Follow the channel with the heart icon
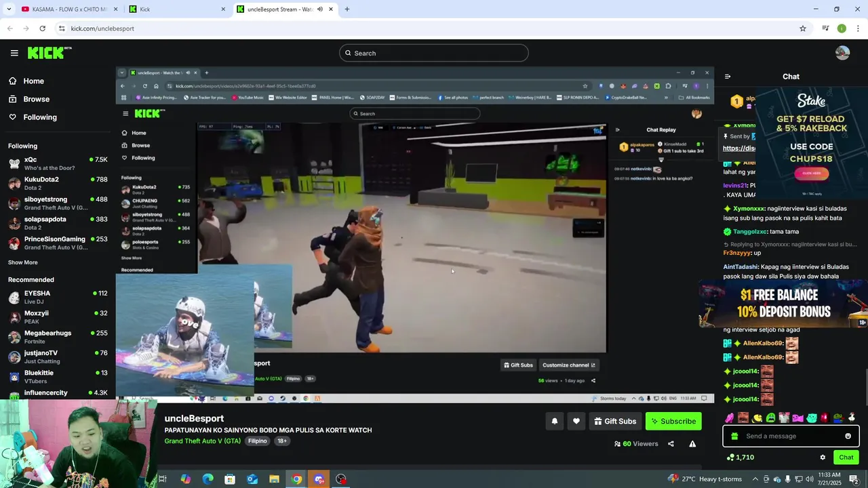Image resolution: width=868 pixels, height=488 pixels. coord(576,422)
